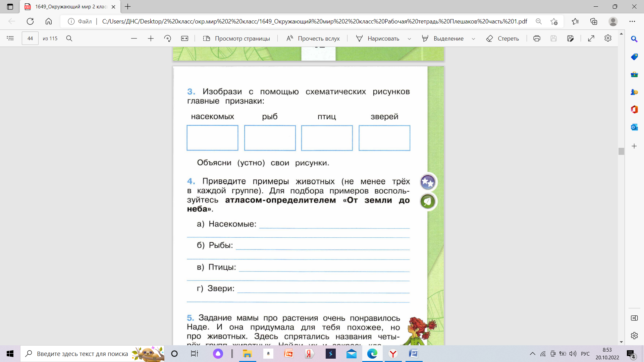Expand Выделение color options dropdown

pos(473,39)
